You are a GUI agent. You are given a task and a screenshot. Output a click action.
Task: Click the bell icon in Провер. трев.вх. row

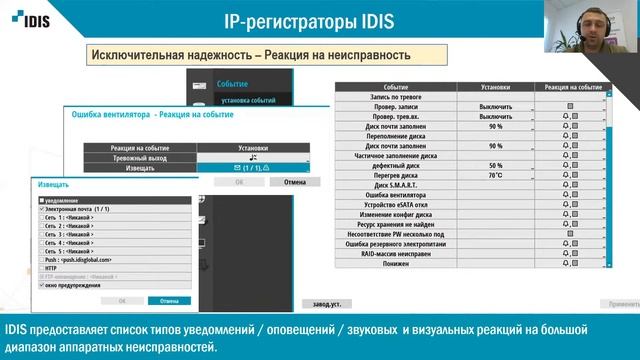tap(566, 116)
